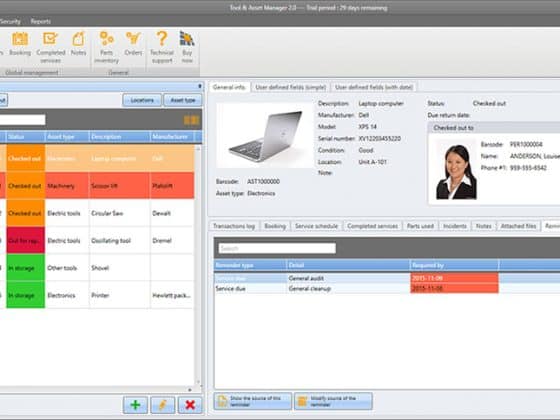Select the Printer asset row
The height and width of the screenshot is (420, 560).
pyautogui.click(x=97, y=295)
